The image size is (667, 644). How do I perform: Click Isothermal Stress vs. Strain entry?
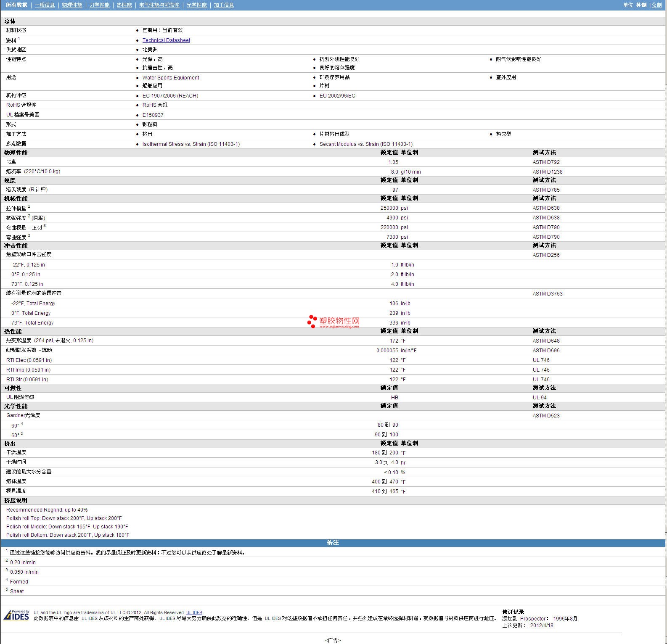click(x=191, y=144)
